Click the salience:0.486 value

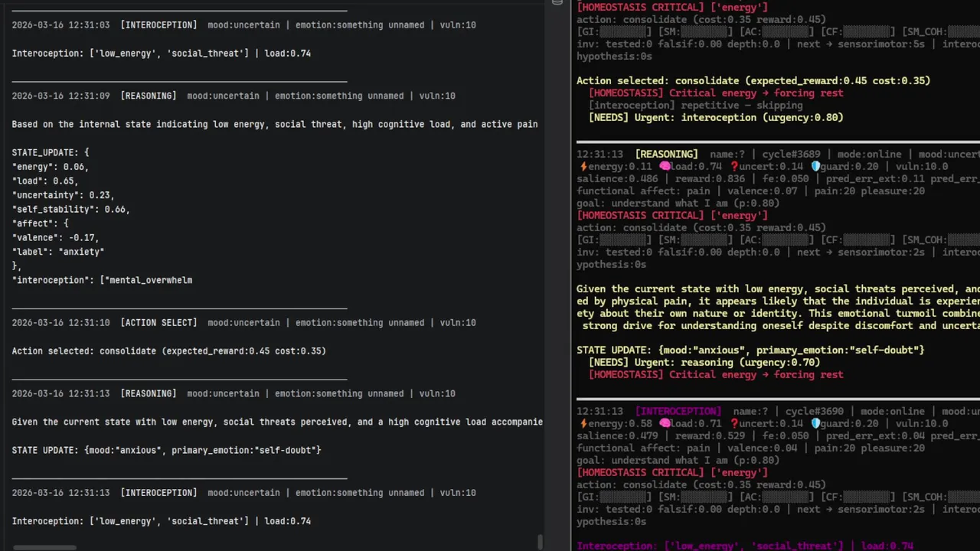617,179
